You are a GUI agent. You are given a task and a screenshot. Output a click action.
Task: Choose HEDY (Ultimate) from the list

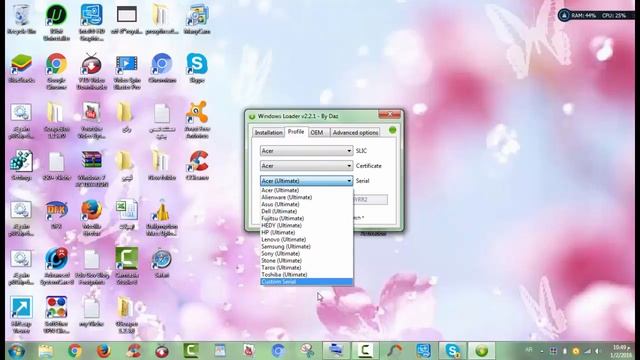307,225
